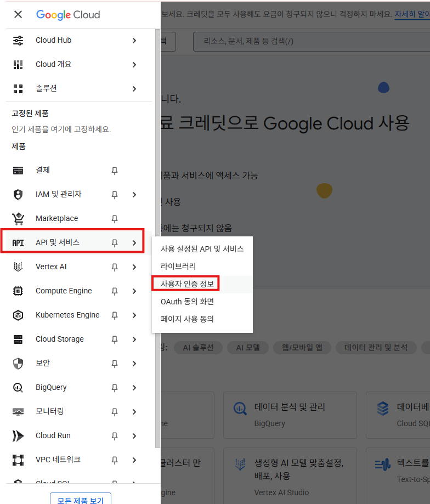
Task: Open the Google Cloud logo home link
Action: tap(68, 15)
